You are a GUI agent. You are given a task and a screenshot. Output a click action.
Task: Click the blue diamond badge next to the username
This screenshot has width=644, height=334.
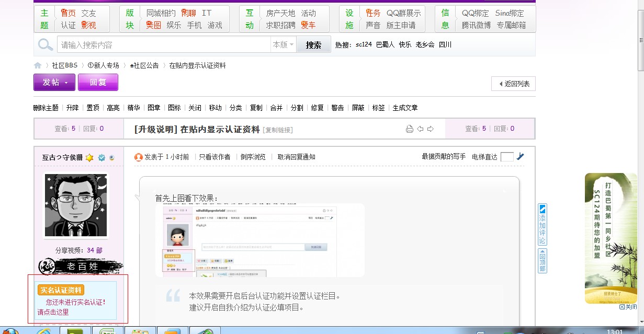click(101, 157)
